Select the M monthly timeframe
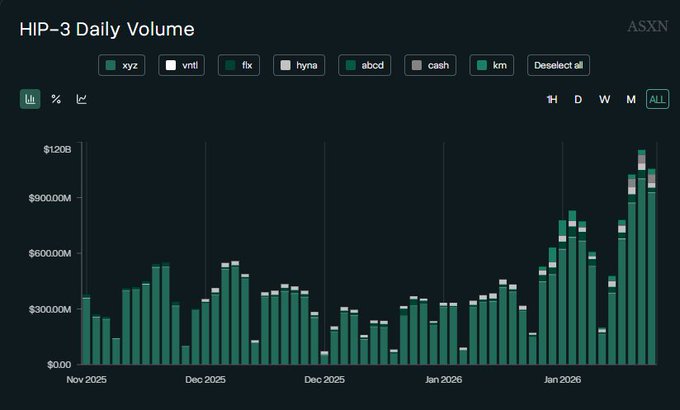Image resolution: width=680 pixels, height=410 pixels. tap(631, 99)
